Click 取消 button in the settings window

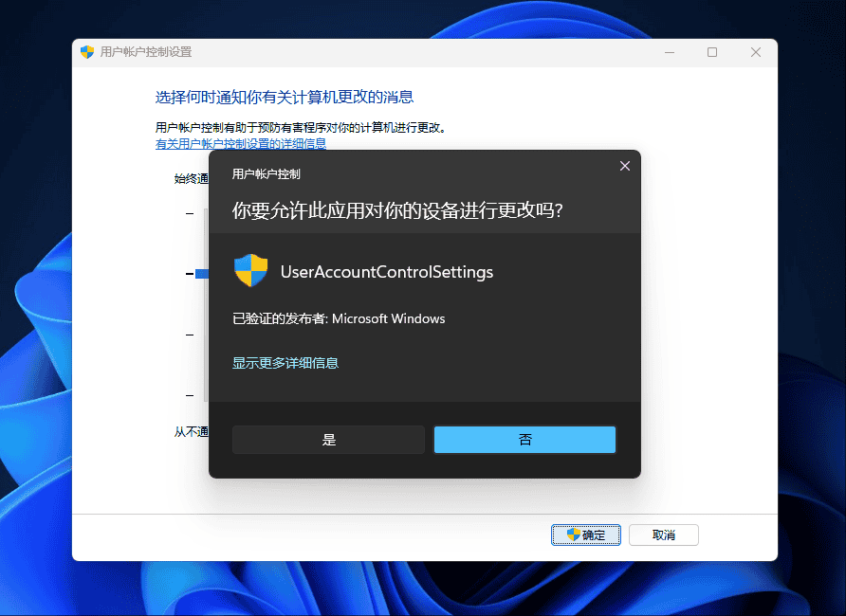point(664,535)
